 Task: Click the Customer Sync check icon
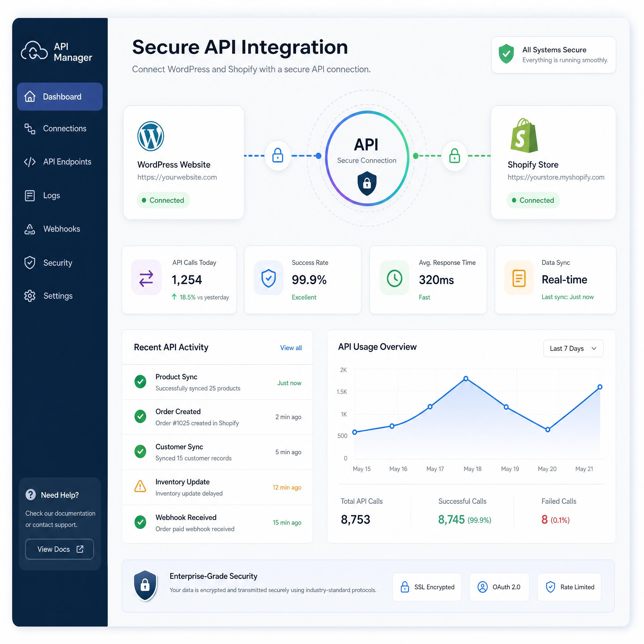tap(140, 452)
